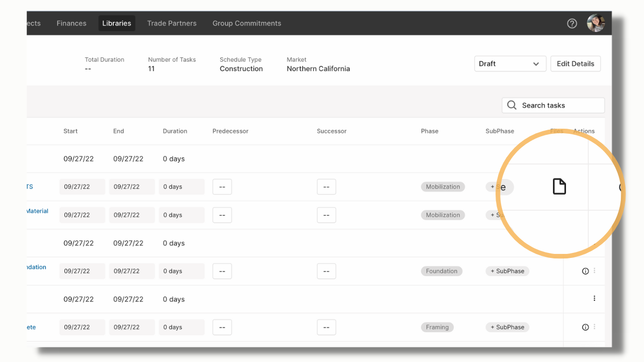
Task: Open the user profile avatar
Action: coord(596,23)
